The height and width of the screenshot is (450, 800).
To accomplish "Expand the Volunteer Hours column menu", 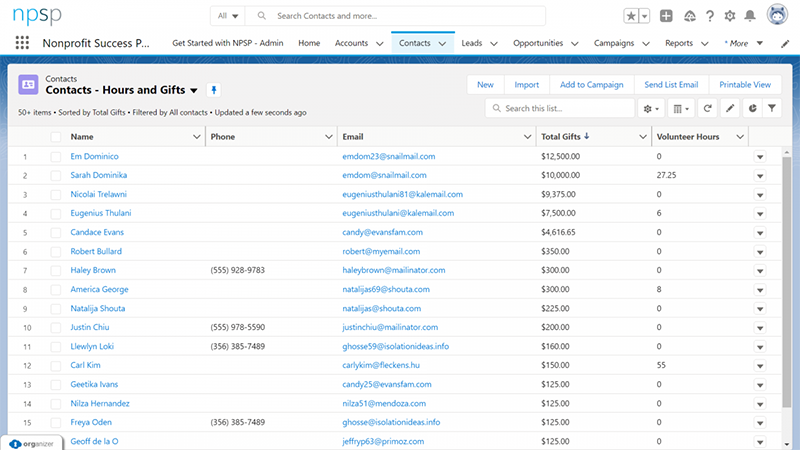I will pos(740,137).
